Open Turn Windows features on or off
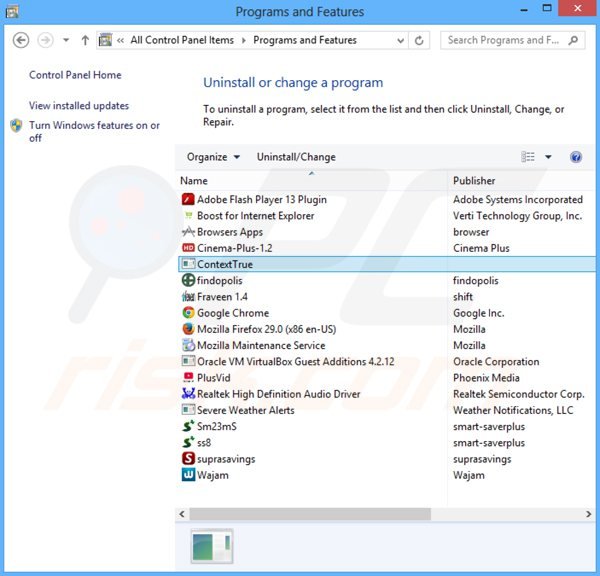Image resolution: width=600 pixels, height=576 pixels. pyautogui.click(x=94, y=131)
